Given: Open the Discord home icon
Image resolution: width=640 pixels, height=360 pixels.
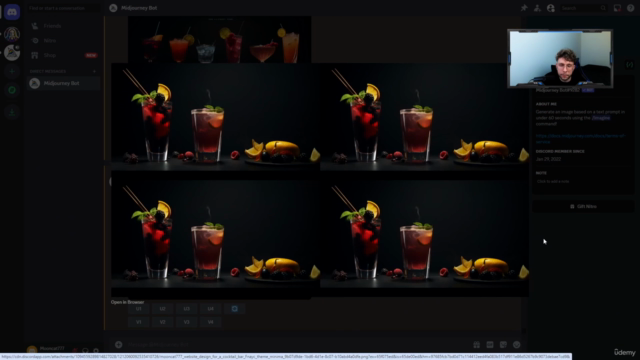Looking at the screenshot, I should tap(12, 12).
